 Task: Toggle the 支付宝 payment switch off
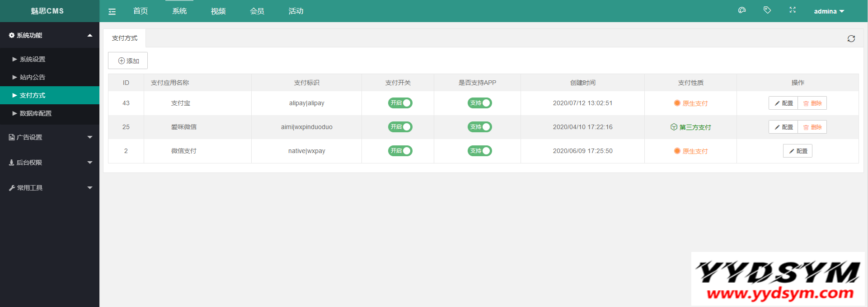point(400,103)
